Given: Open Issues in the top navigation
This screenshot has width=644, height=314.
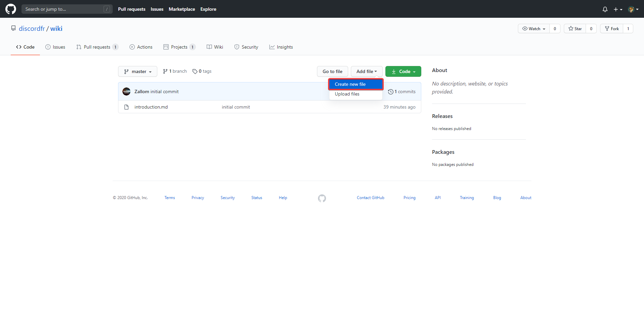Looking at the screenshot, I should (157, 9).
